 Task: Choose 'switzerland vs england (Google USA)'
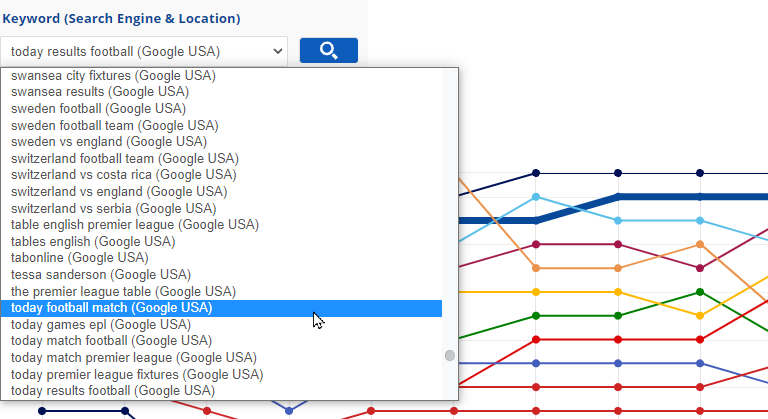(119, 191)
